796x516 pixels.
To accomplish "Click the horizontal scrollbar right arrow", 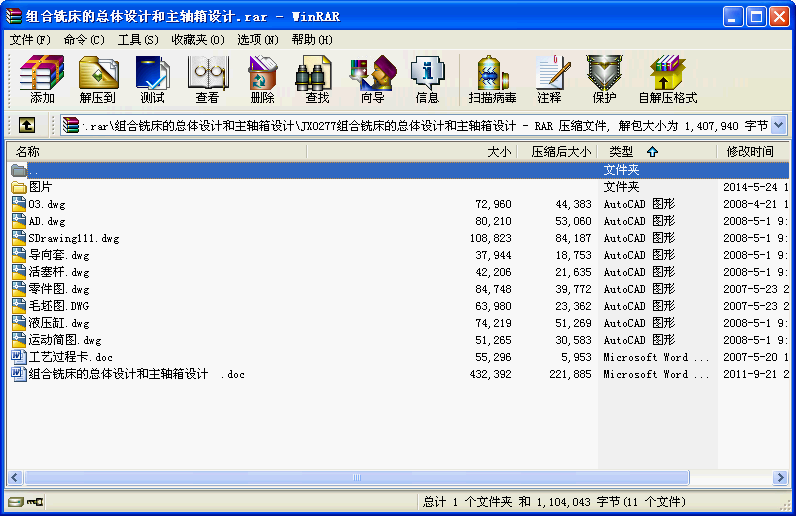I will (780, 477).
